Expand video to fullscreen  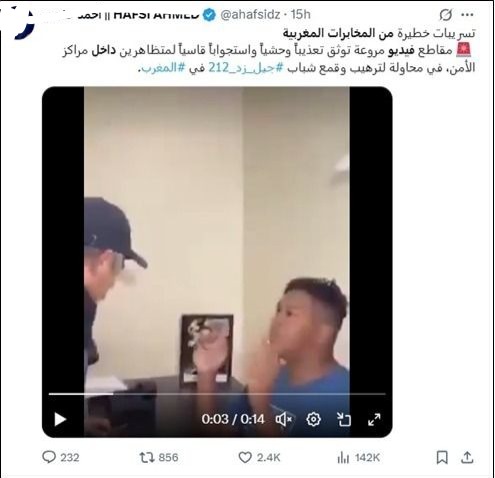[x=374, y=419]
